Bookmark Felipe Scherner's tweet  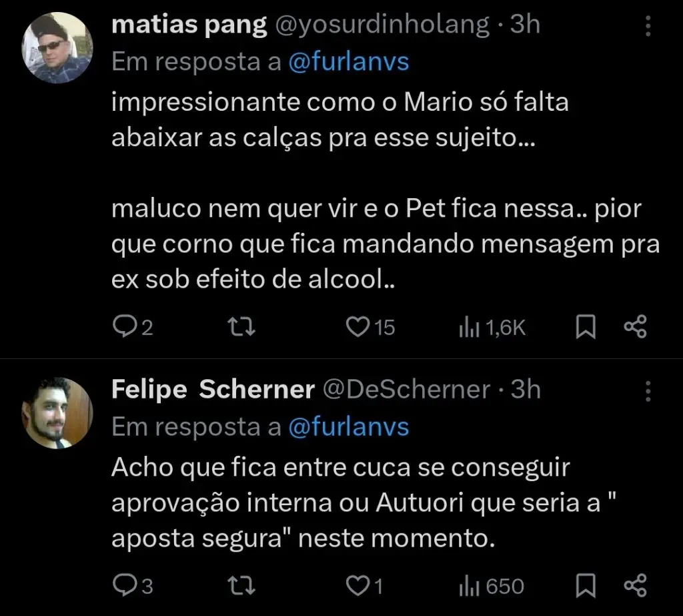(x=586, y=586)
